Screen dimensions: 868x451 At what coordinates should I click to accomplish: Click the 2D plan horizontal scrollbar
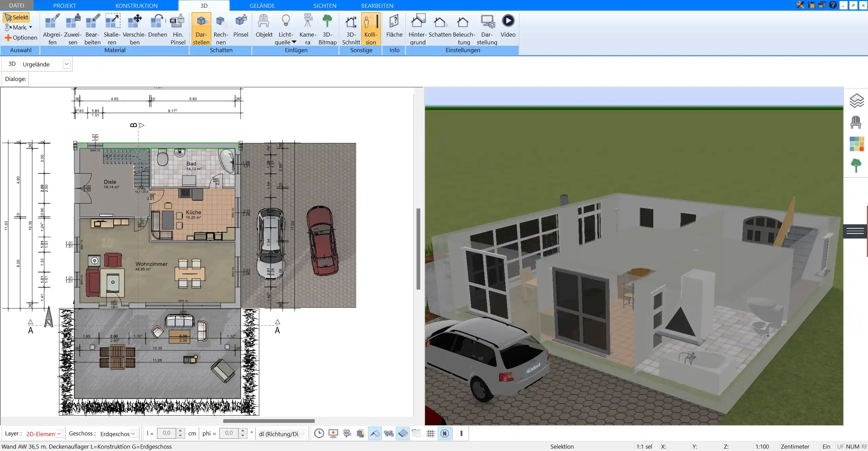click(269, 421)
